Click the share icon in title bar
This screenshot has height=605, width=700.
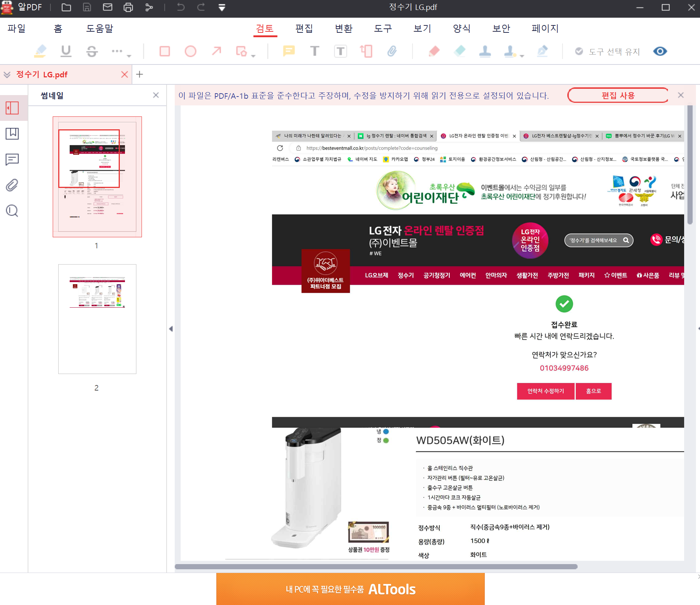coord(149,7)
